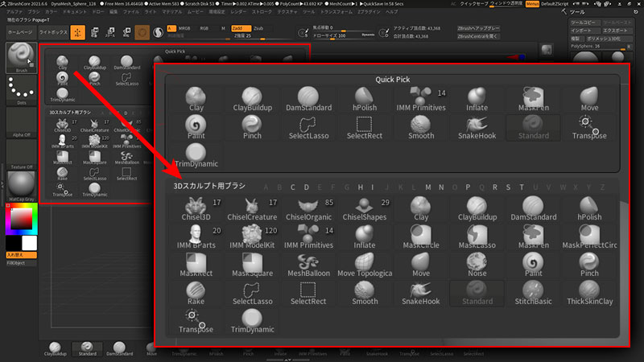Filter brushes by letter S in enlarged list
Screen dimensions: 644x362
[x=508, y=187]
